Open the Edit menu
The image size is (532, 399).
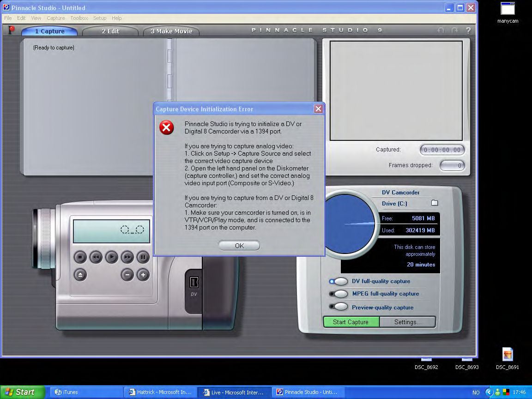[21, 18]
